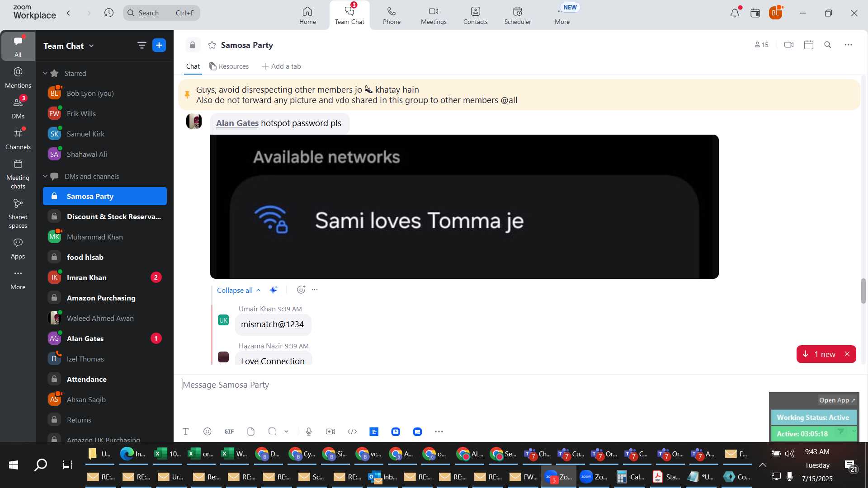Image resolution: width=868 pixels, height=488 pixels.
Task: Open Channels in the sidebar
Action: point(18,139)
